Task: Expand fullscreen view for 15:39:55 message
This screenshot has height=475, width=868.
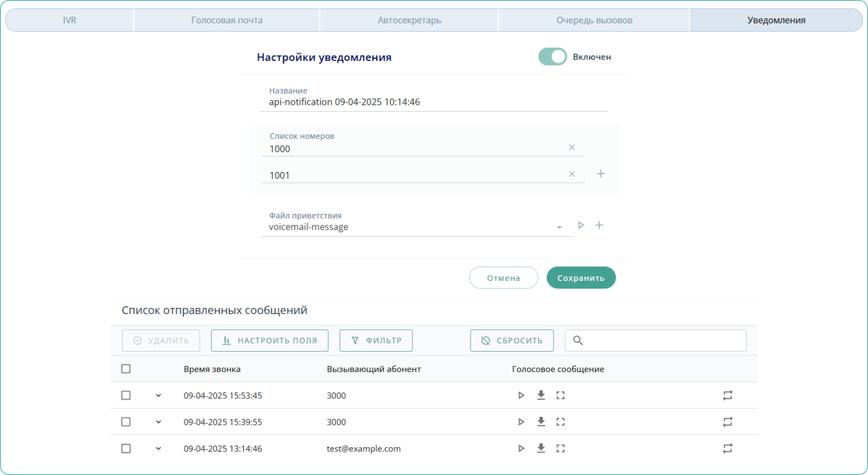Action: click(x=561, y=422)
